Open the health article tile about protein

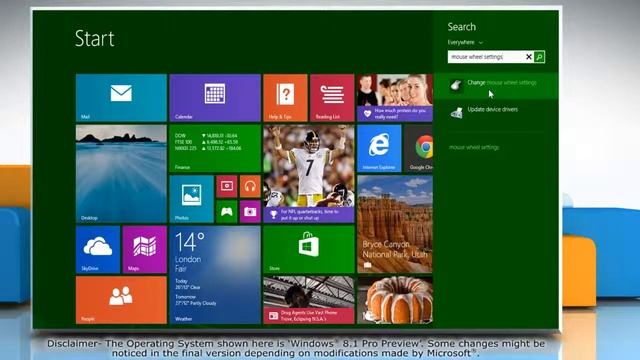click(395, 98)
